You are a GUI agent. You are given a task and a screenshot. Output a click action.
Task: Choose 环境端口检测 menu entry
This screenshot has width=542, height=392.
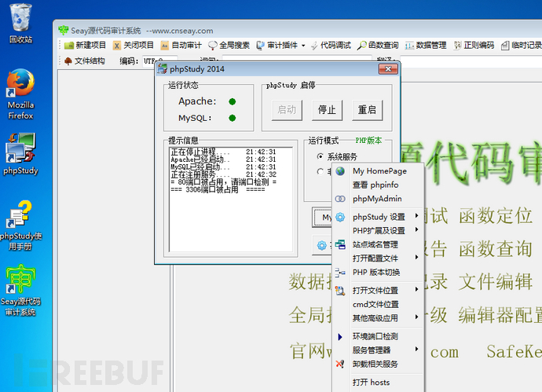[x=378, y=336]
